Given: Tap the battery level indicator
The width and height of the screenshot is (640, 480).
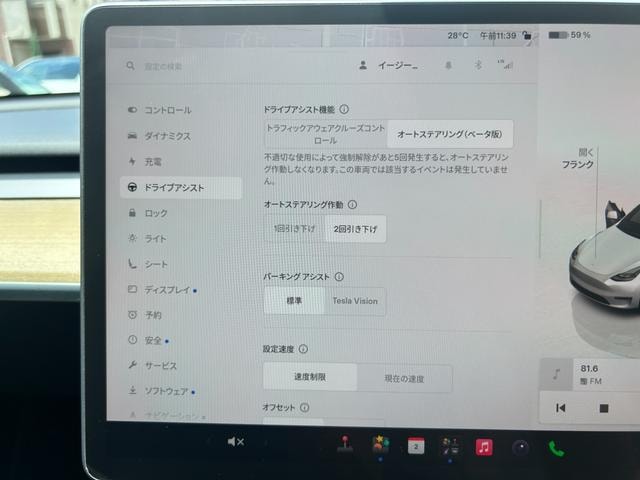Looking at the screenshot, I should coord(558,35).
